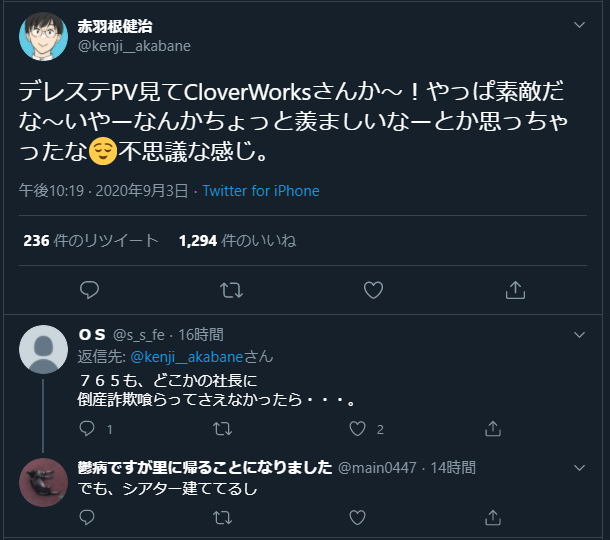Reply to the @main0447 tweet
The image size is (610, 540).
pos(87,517)
